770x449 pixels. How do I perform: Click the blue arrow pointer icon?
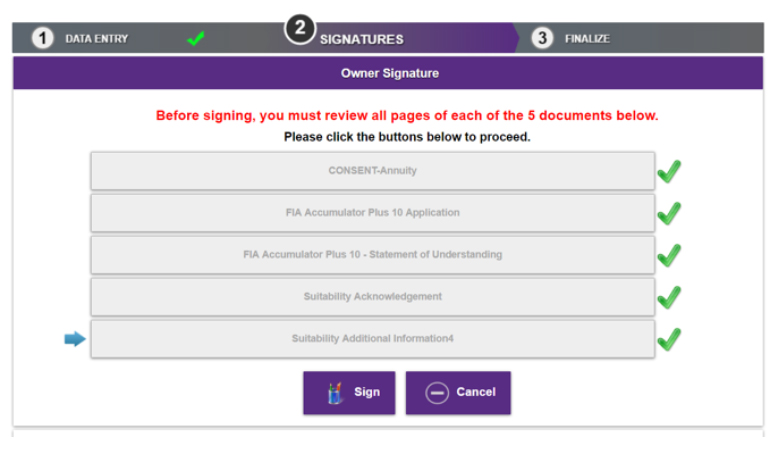pos(75,338)
